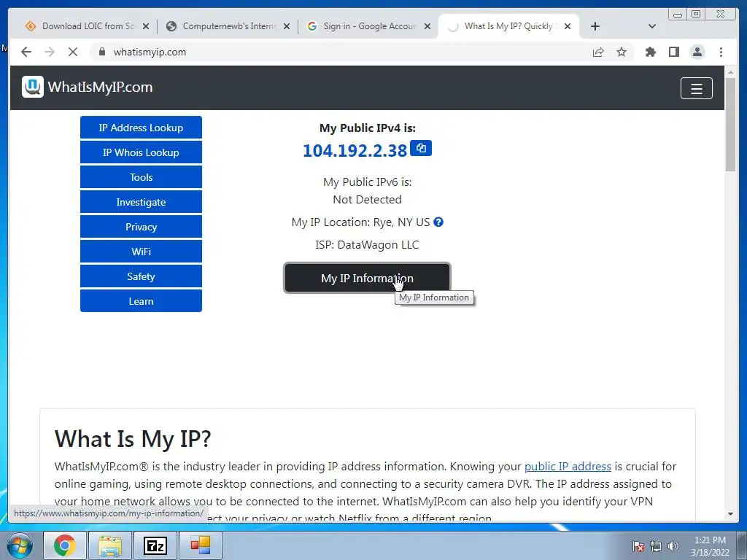This screenshot has height=560, width=747.
Task: Click the location help question mark icon
Action: pyautogui.click(x=438, y=222)
